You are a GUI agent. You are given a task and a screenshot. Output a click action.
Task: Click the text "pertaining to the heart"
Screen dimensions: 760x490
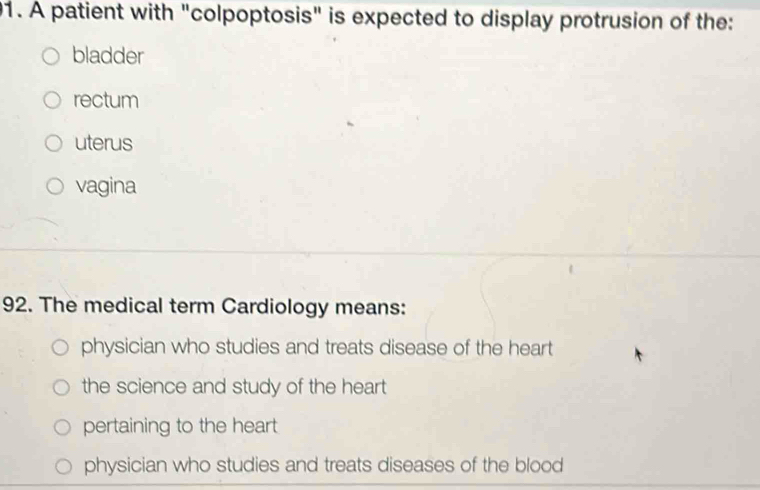(x=180, y=427)
